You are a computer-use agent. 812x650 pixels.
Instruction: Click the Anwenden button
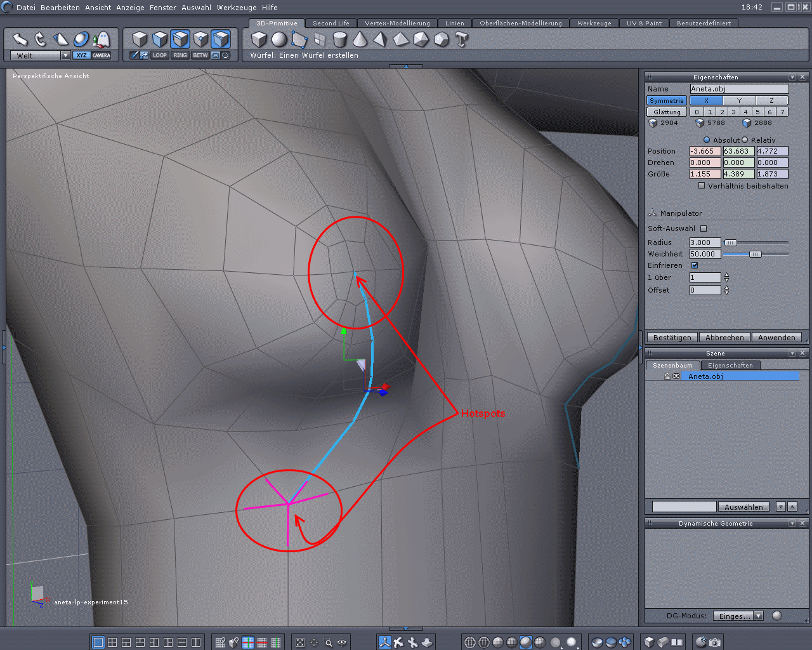776,338
